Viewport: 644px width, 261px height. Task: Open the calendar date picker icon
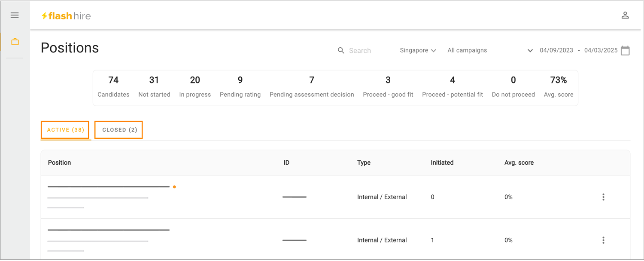coord(625,50)
